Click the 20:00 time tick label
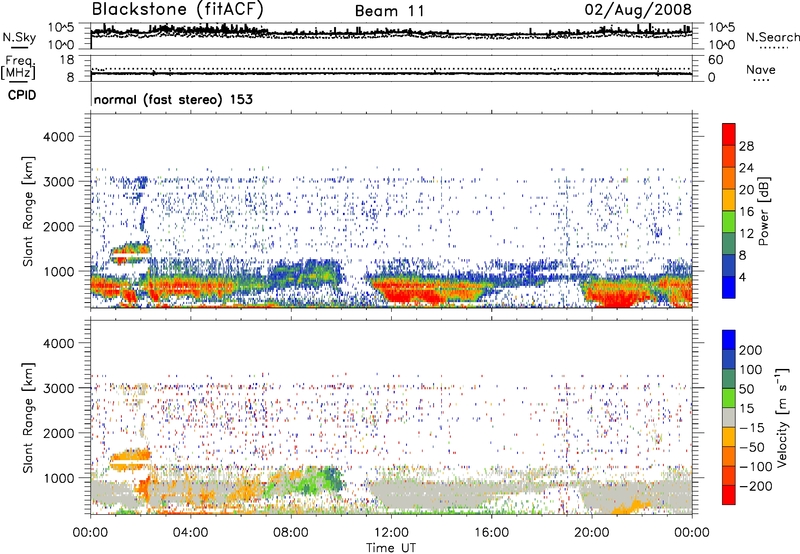This screenshot has width=800, height=554. [592, 533]
